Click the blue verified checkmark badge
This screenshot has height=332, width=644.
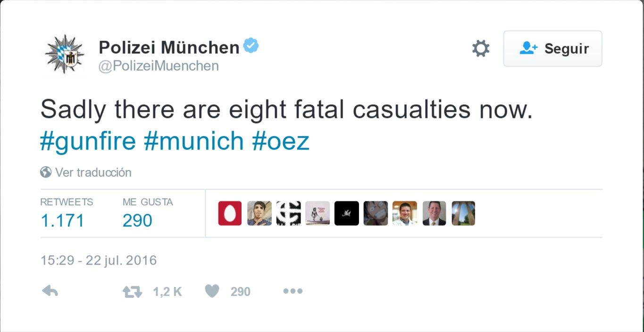[x=251, y=46]
